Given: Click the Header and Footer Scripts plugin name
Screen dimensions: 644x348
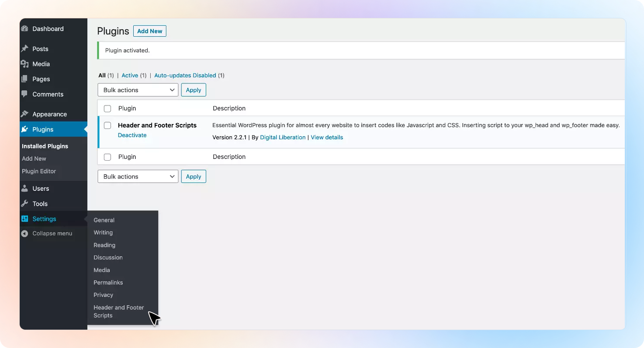Looking at the screenshot, I should point(157,125).
